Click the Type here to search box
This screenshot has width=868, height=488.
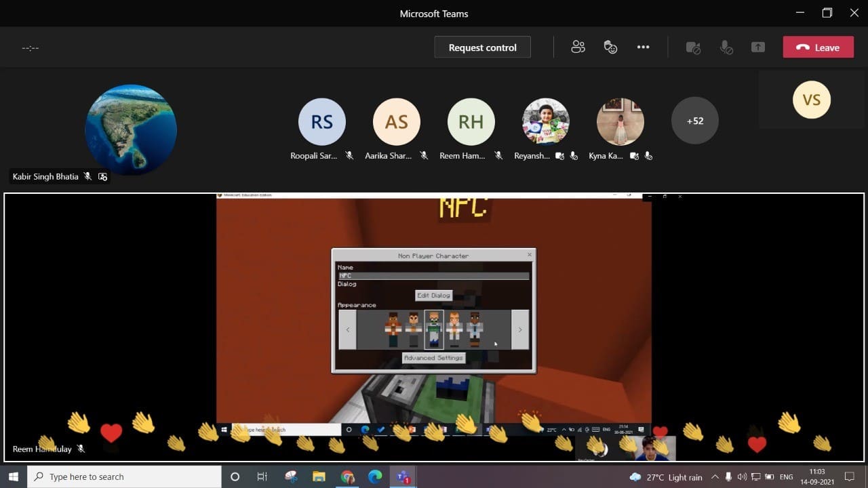coord(124,477)
